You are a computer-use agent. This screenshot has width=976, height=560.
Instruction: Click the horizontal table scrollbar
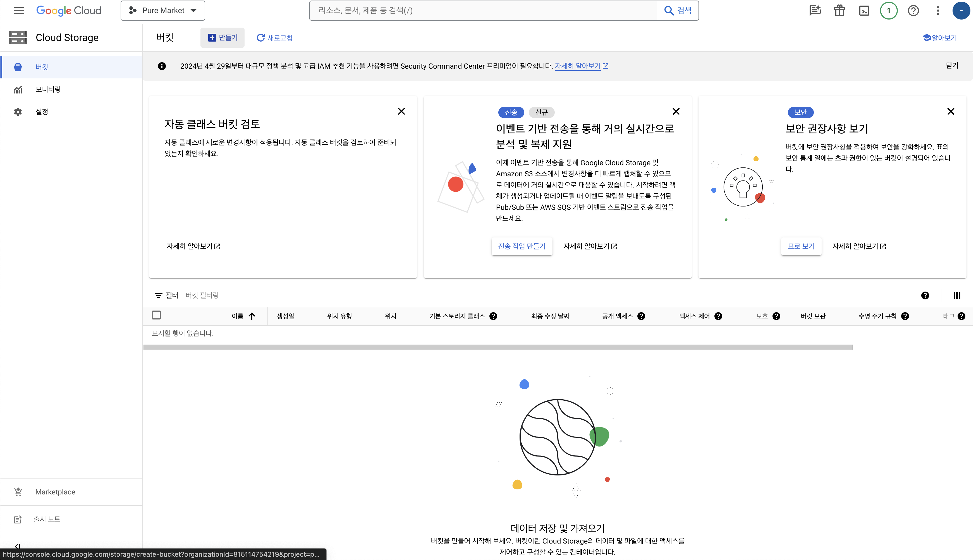498,347
